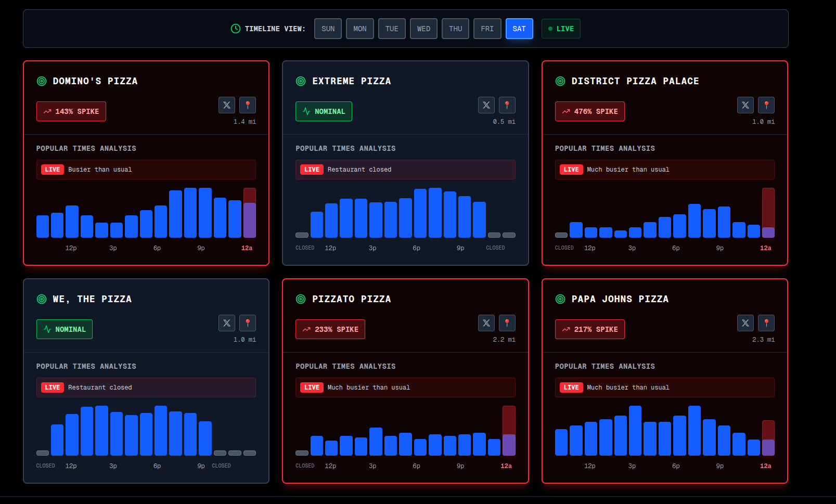This screenshot has width=836, height=504.
Task: Open X link on Papa Johns Pizza card
Action: 745,323
